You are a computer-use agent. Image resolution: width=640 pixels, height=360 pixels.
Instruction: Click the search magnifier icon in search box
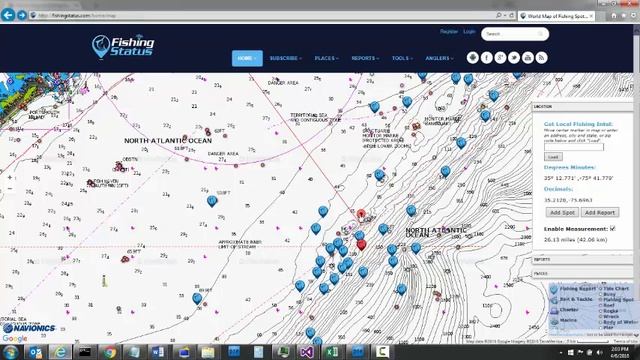click(x=540, y=34)
